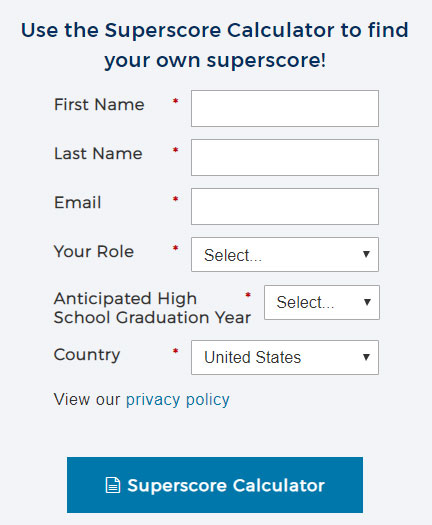
Task: Focus the Email text box
Action: [x=285, y=206]
